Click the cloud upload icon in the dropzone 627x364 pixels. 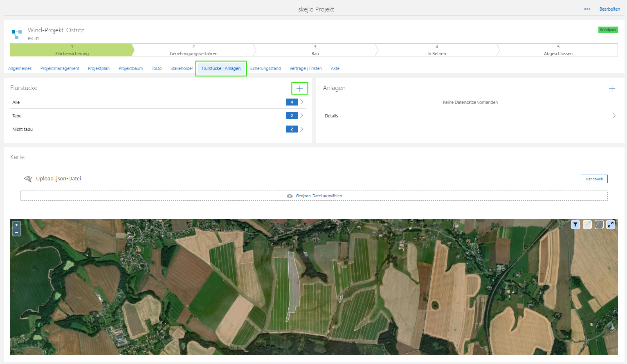pos(290,196)
